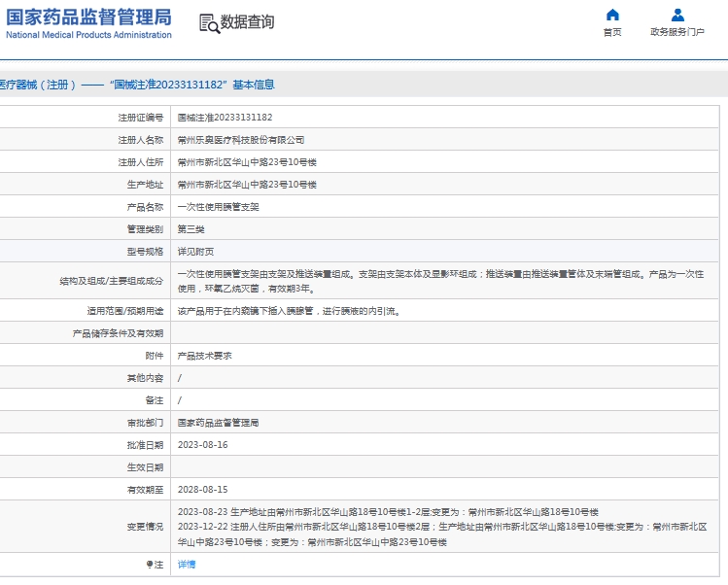Click the 注册人住所 address value

point(247,162)
